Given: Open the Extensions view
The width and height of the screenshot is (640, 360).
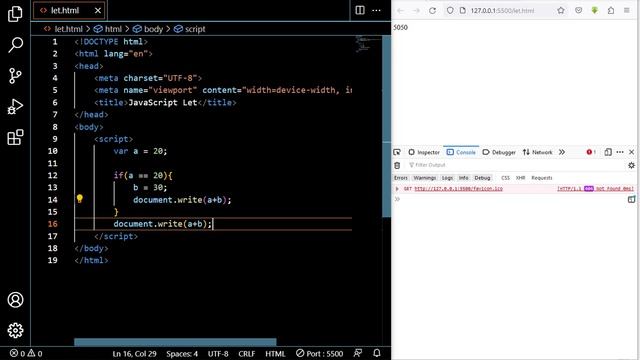Looking at the screenshot, I should click(15, 137).
